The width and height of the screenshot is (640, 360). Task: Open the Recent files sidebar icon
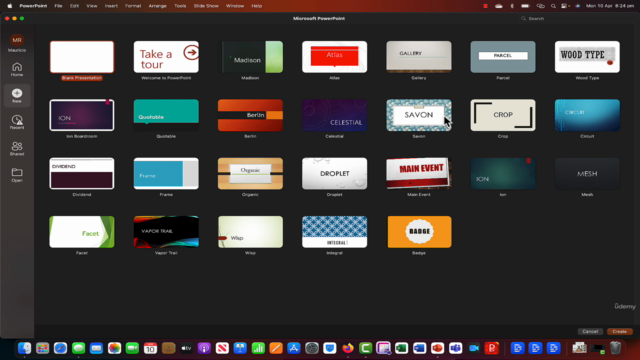tap(17, 122)
